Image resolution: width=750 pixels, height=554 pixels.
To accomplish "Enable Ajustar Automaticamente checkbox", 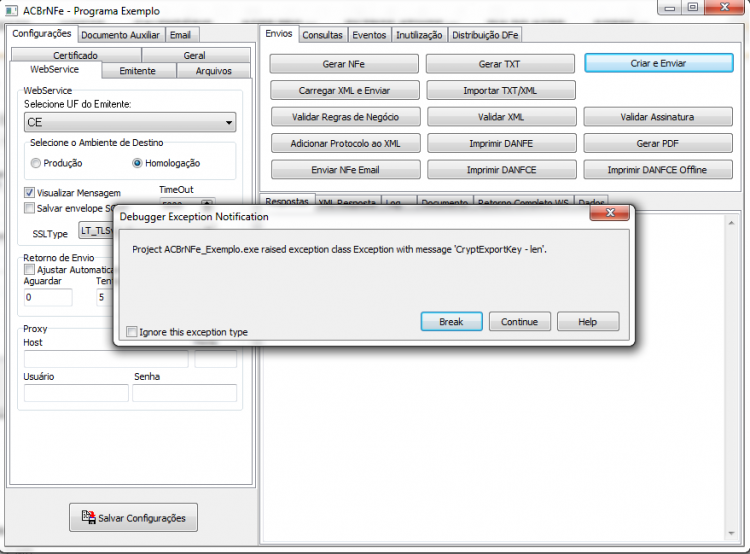I will tap(30, 269).
